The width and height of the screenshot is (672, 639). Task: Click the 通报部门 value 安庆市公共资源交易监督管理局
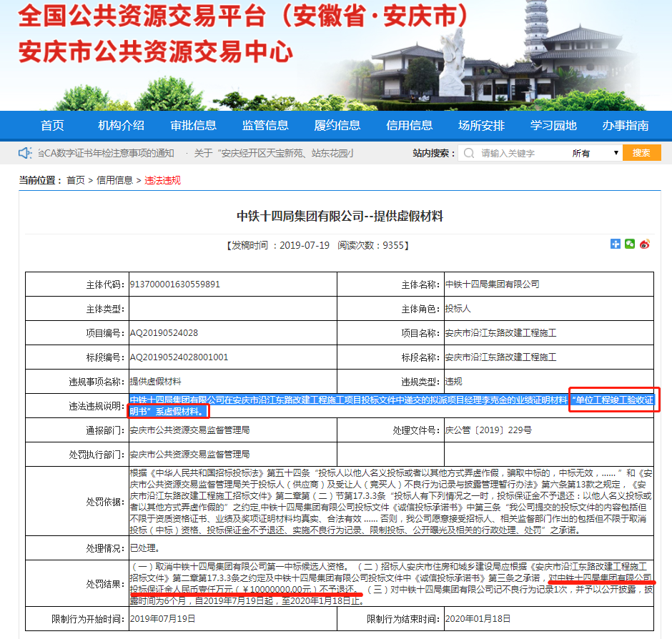click(189, 430)
